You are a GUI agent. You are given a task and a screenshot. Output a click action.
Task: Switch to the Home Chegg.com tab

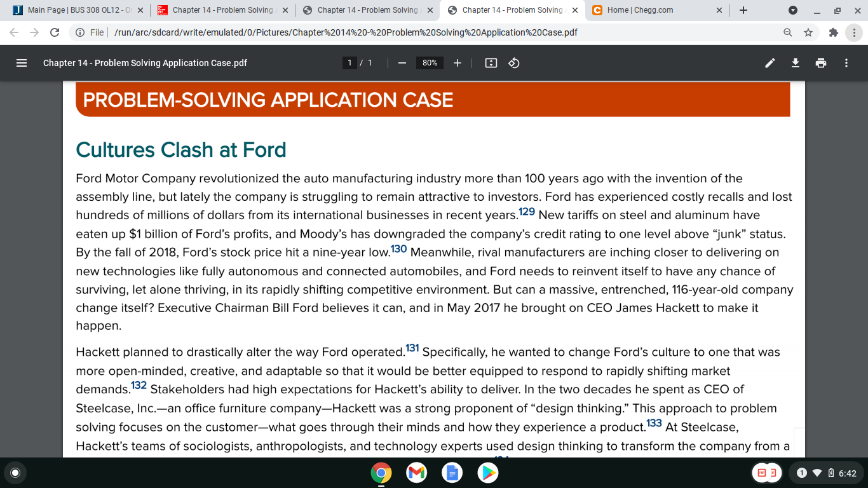click(x=657, y=10)
